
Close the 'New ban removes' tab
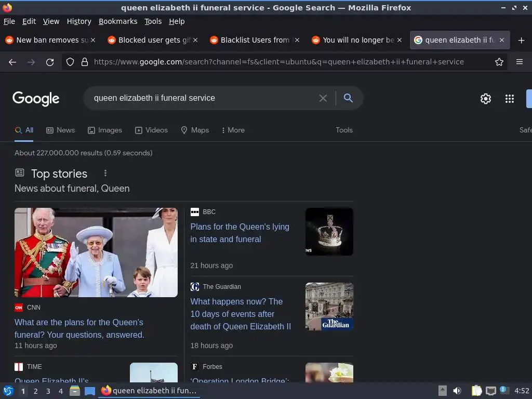(x=93, y=40)
